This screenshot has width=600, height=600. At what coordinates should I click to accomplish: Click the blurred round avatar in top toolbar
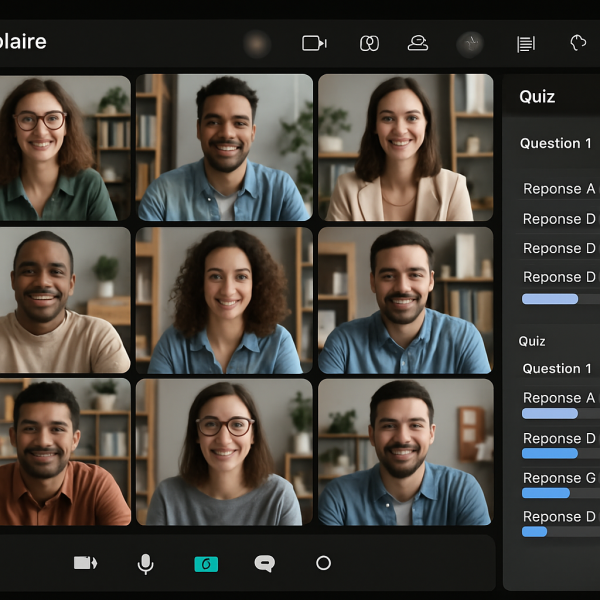pyautogui.click(x=257, y=43)
